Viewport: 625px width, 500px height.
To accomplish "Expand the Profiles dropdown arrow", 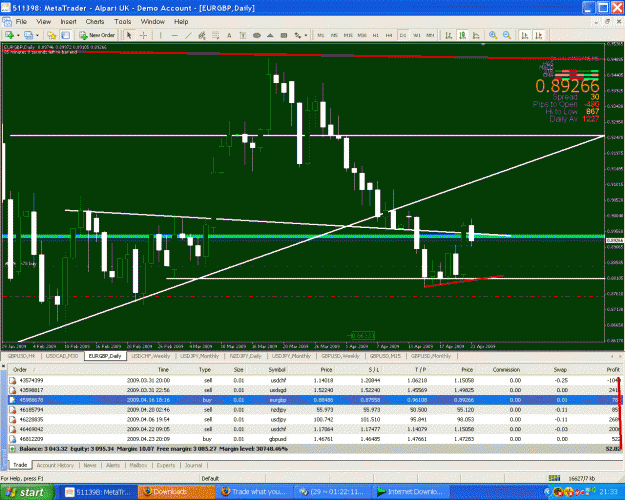I will pyautogui.click(x=37, y=35).
